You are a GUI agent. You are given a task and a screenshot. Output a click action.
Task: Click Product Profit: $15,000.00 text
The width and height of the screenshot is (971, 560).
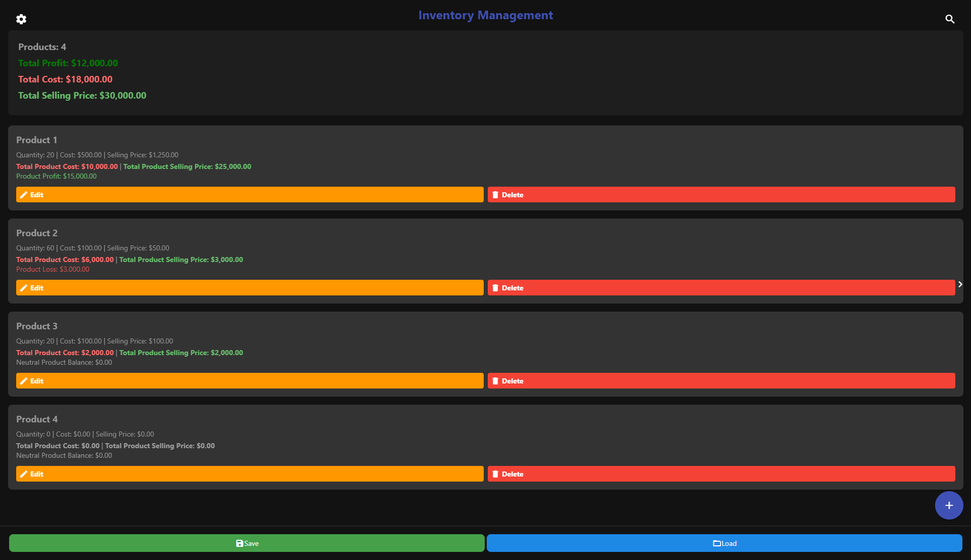[x=56, y=176]
